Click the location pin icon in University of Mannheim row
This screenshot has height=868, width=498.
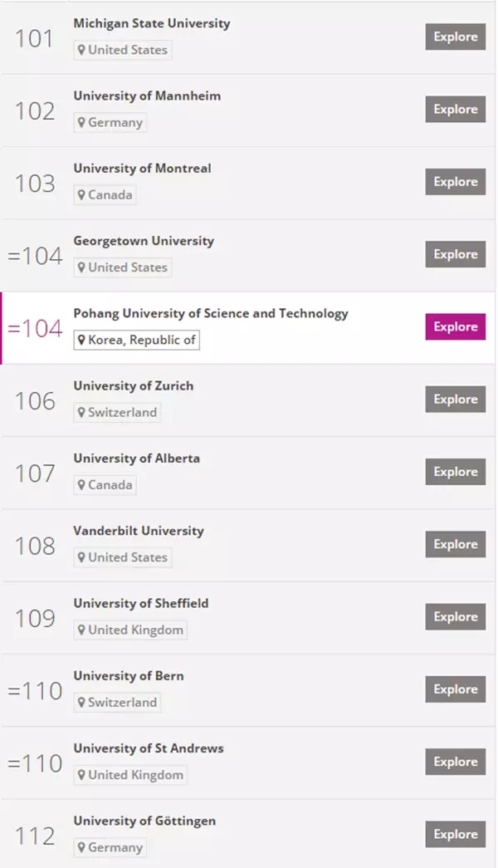[81, 122]
